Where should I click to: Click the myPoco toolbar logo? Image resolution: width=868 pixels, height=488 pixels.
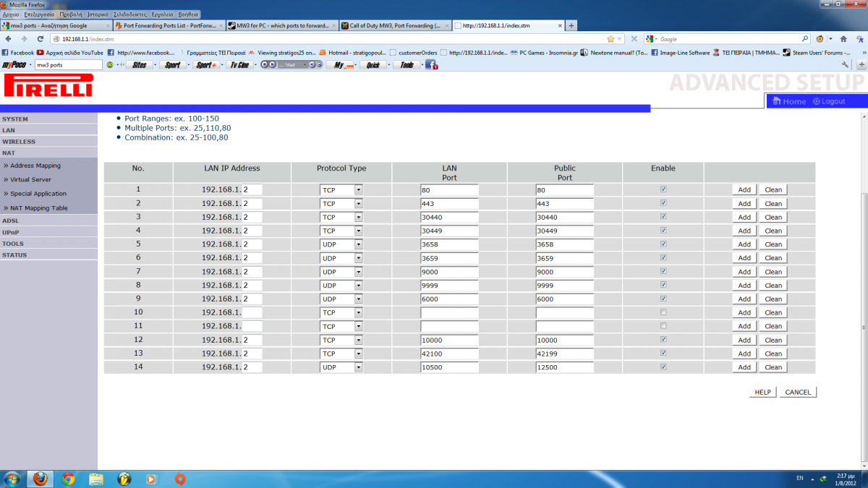click(x=15, y=65)
